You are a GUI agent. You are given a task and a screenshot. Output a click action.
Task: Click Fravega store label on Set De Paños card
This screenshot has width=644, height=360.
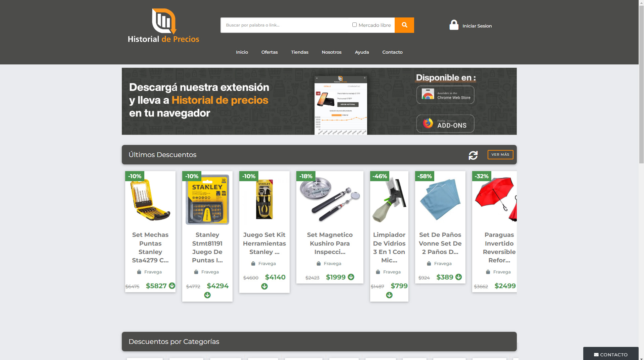(x=443, y=263)
